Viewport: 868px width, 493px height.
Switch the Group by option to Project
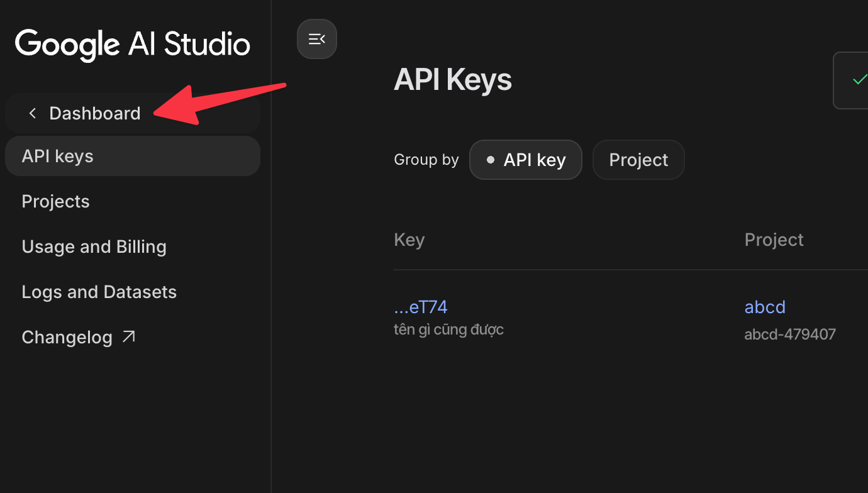tap(638, 160)
